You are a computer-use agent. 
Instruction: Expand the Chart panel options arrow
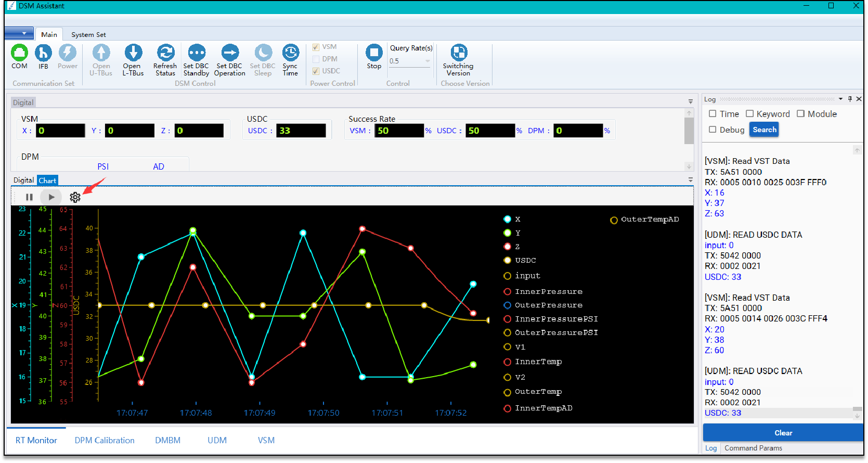(690, 180)
